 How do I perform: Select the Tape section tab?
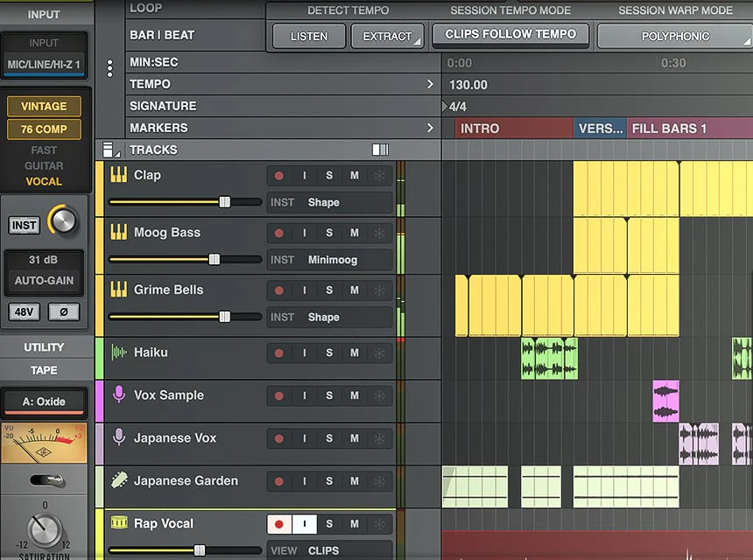point(44,370)
